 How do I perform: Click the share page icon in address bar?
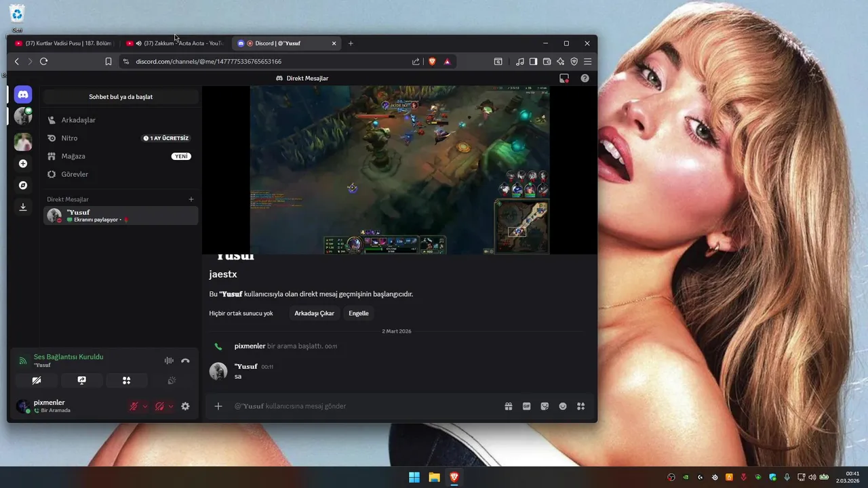tap(416, 61)
